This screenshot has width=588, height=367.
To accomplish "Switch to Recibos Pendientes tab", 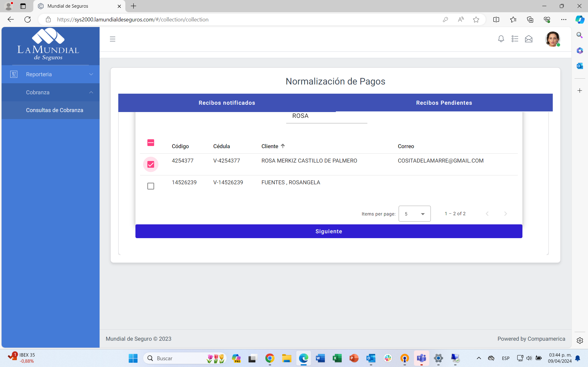I will click(x=444, y=103).
